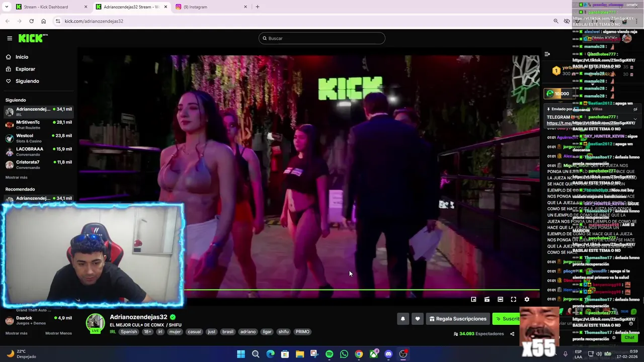Open Discord from taskbar
Screen dimensions: 644x362
(388, 354)
